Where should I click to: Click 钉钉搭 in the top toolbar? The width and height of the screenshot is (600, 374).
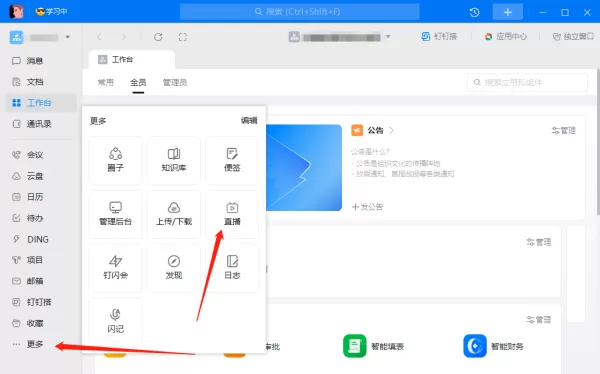pos(439,37)
